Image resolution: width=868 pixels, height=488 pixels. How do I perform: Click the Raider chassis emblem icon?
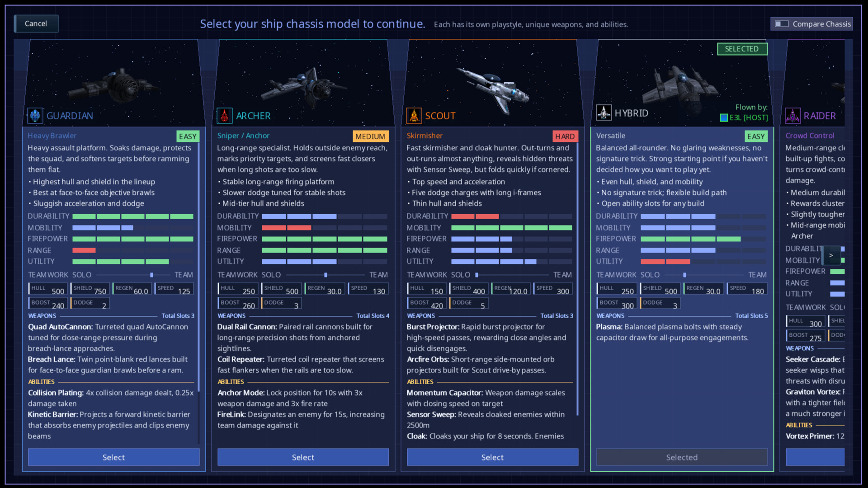(793, 116)
